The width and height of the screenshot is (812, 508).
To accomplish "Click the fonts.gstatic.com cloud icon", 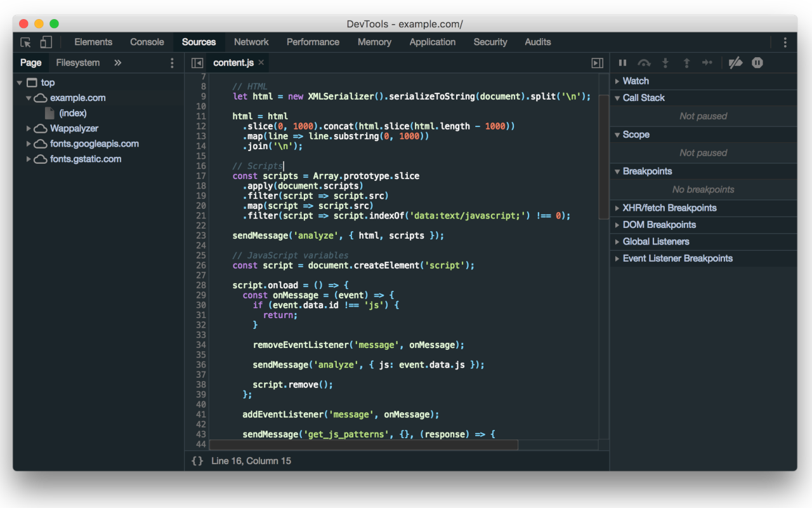I will pos(41,159).
